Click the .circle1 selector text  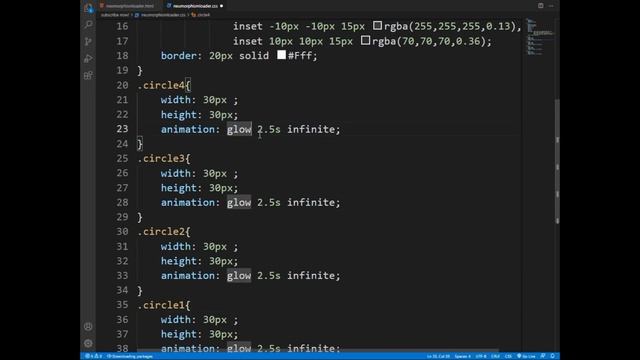(161, 305)
